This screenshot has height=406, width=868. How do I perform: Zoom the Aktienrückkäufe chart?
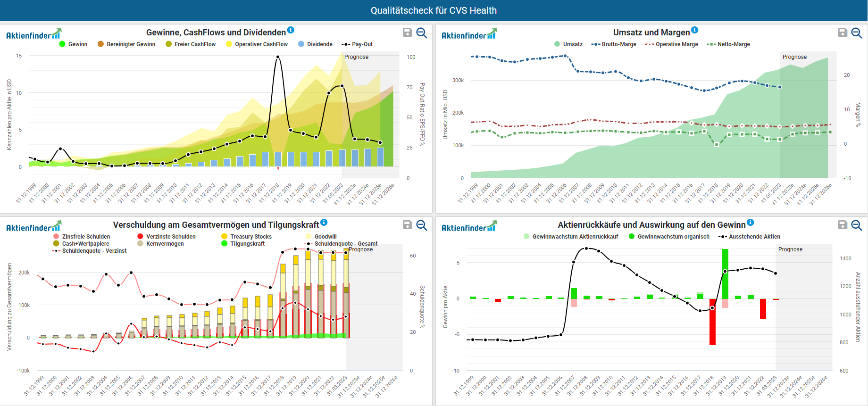[857, 225]
